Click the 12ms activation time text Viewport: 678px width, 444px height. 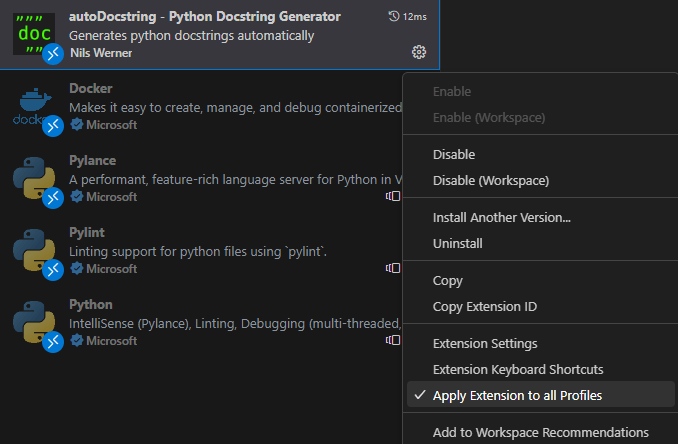415,17
